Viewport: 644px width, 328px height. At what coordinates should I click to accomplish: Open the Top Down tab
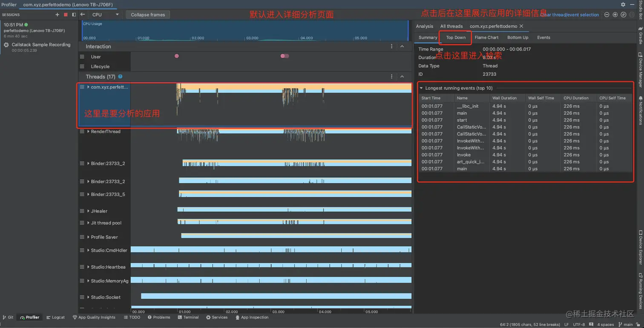click(x=456, y=37)
